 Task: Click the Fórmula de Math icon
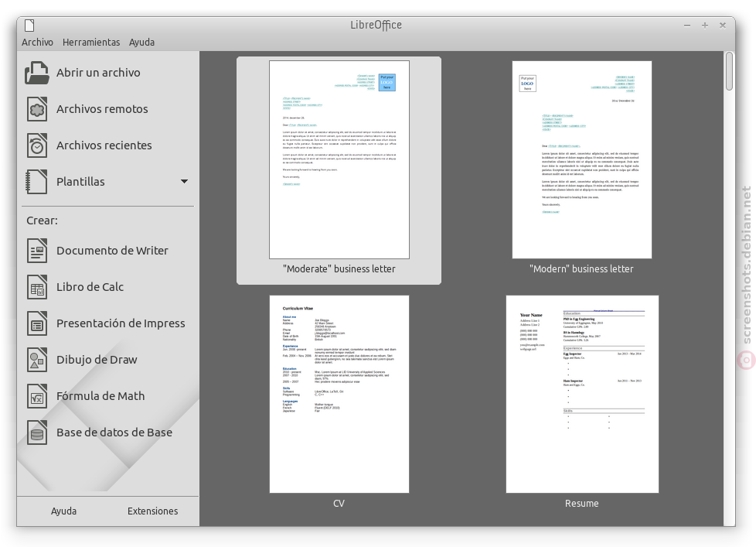[x=37, y=396]
